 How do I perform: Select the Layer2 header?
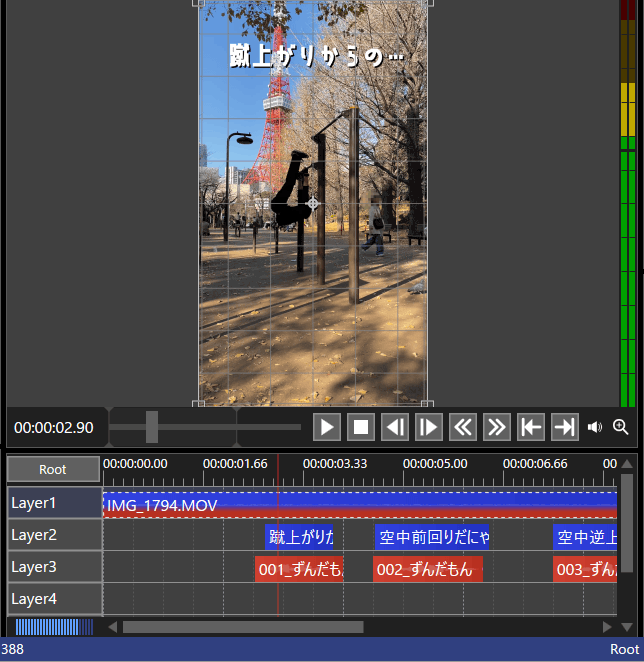(54, 535)
